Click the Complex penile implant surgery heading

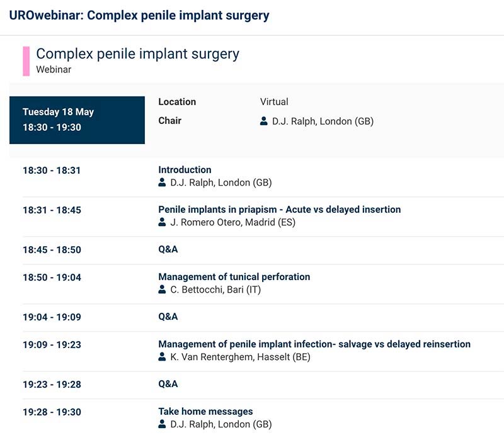click(137, 54)
